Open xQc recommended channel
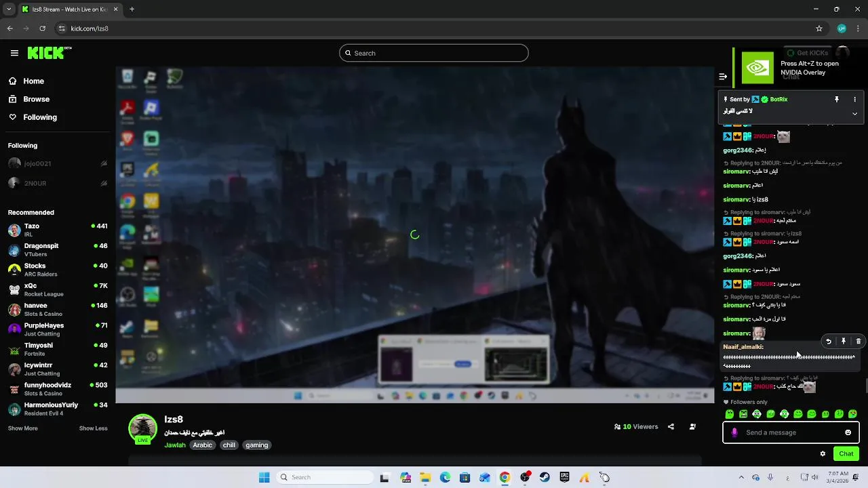 [x=58, y=289]
